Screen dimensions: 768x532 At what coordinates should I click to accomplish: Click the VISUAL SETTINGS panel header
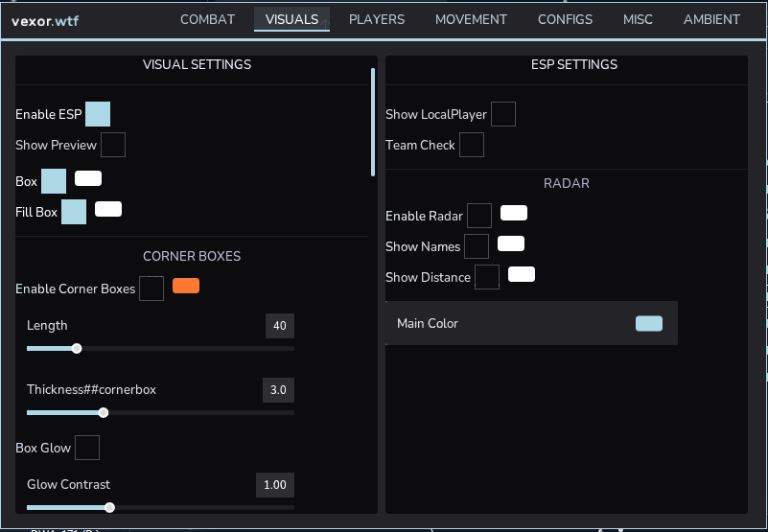(x=197, y=64)
